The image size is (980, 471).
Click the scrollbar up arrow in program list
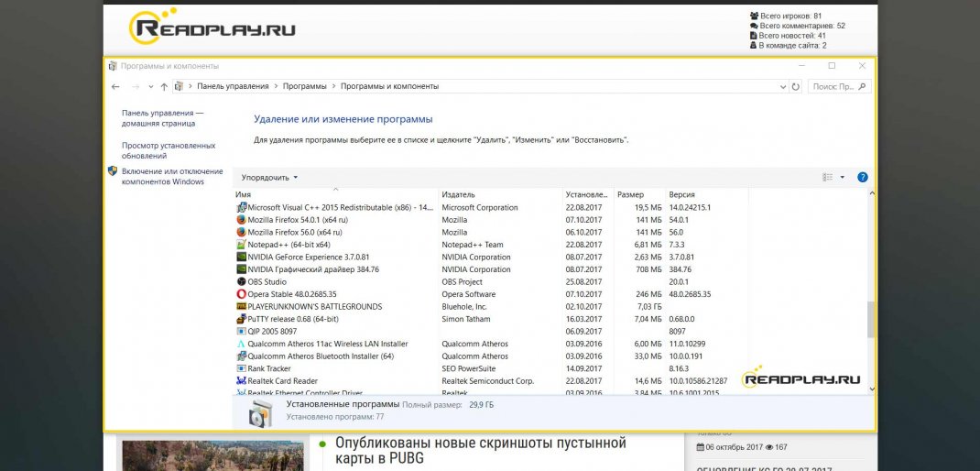click(x=872, y=194)
